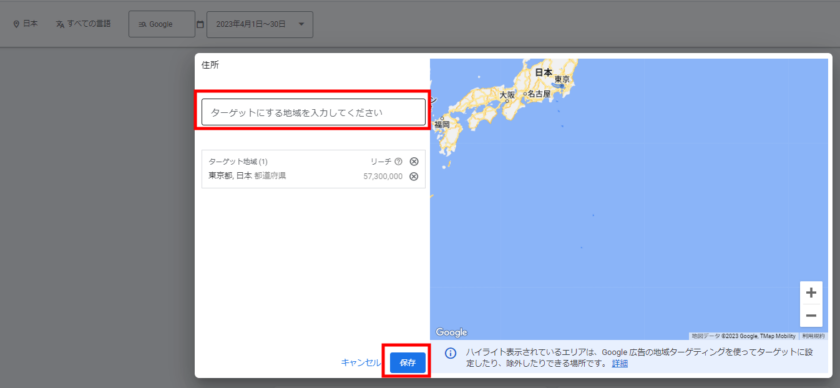Select the Google search network box
The width and height of the screenshot is (840, 388).
tap(162, 24)
